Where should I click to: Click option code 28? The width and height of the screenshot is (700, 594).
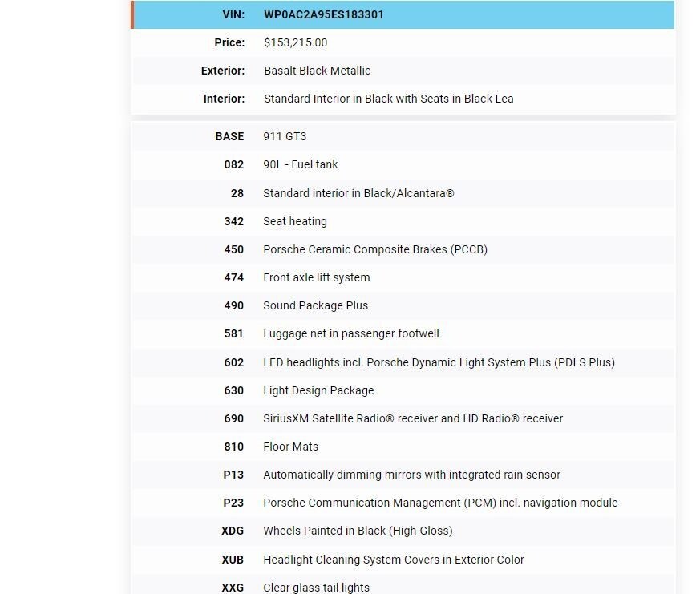pos(237,194)
